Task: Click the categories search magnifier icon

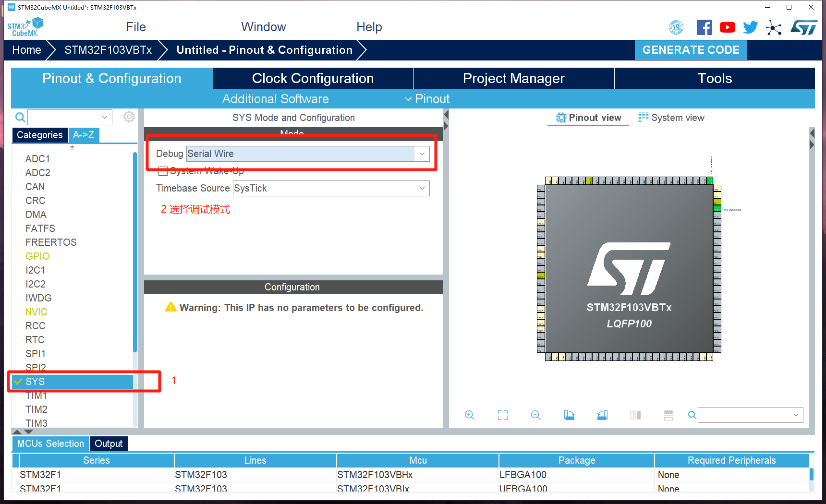Action: click(x=20, y=117)
